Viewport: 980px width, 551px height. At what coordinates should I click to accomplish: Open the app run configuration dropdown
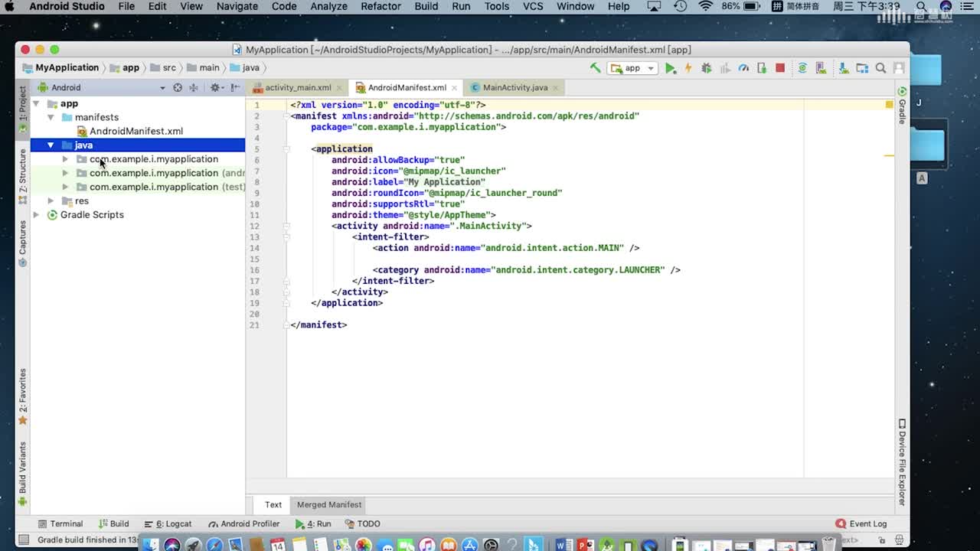pyautogui.click(x=632, y=68)
